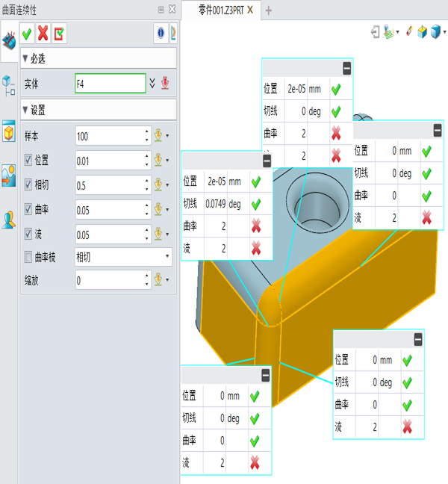Collapse the top continuity result box
The height and width of the screenshot is (484, 448).
point(346,68)
